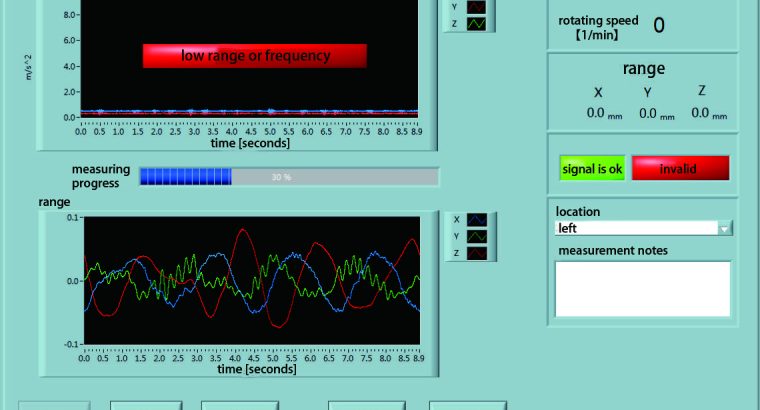Screen dimensions: 760x410
Task: Click the Y legend swatch of the upper graph
Action: (x=476, y=7)
